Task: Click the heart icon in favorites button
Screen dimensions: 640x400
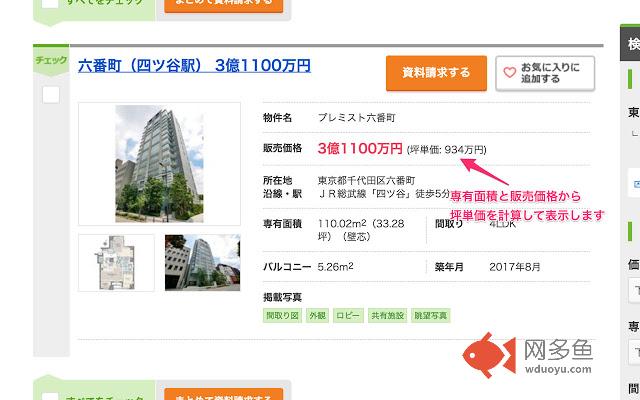Action: [509, 73]
